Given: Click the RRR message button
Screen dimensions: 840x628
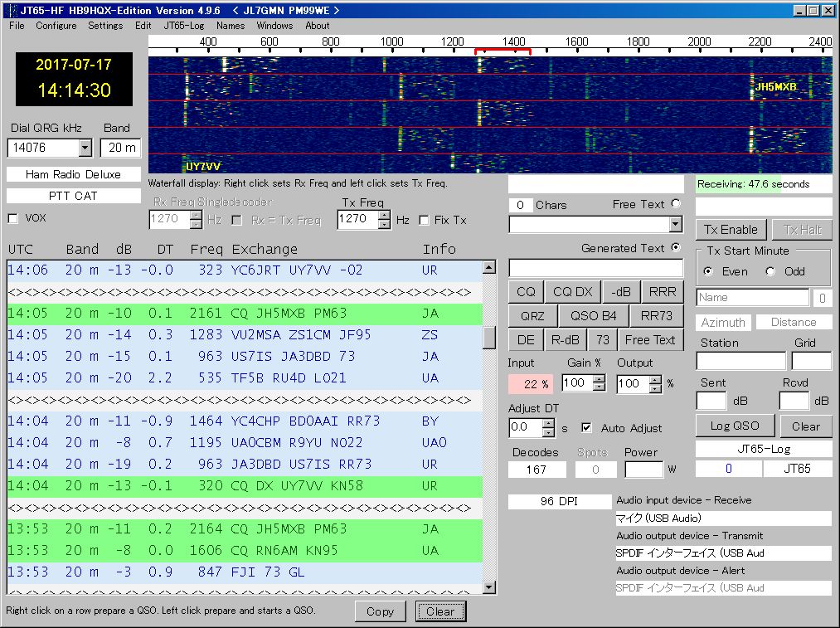Looking at the screenshot, I should [663, 292].
